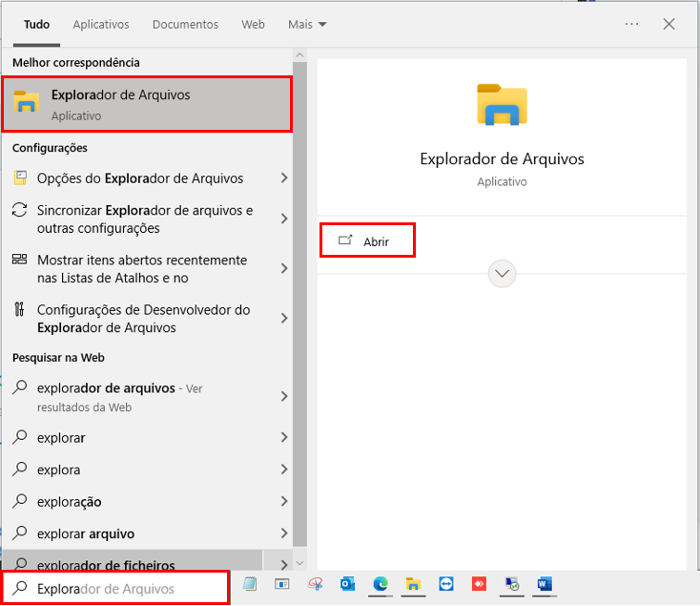Open AnyDesk red taskbar icon
Viewport: 700px width, 606px height.
click(479, 584)
